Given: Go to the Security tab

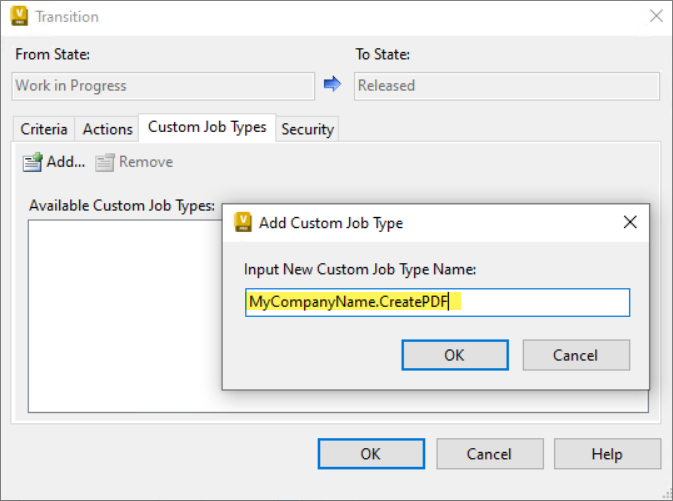Looking at the screenshot, I should tap(307, 129).
